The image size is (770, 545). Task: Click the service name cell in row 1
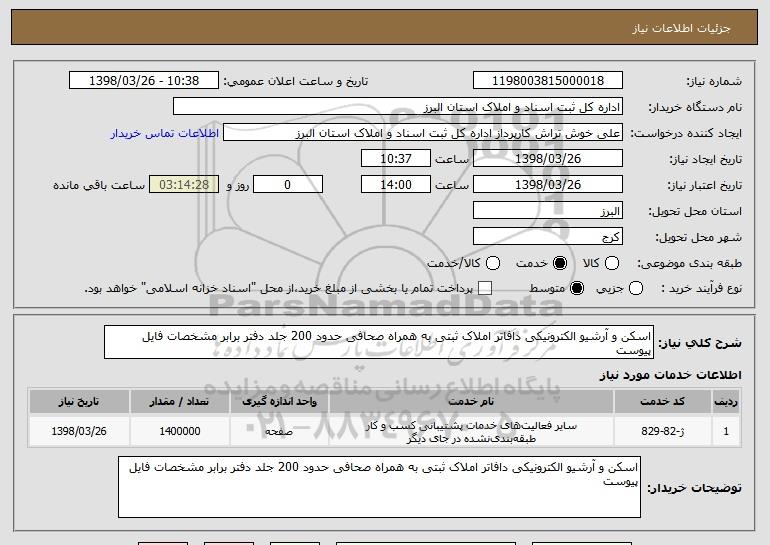(471, 432)
